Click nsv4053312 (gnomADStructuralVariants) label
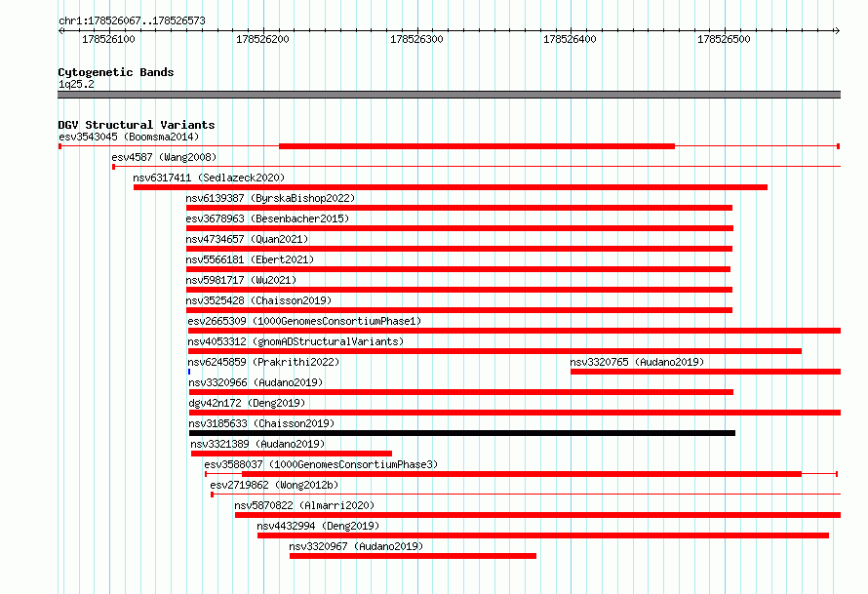This screenshot has width=868, height=594. pos(296,341)
